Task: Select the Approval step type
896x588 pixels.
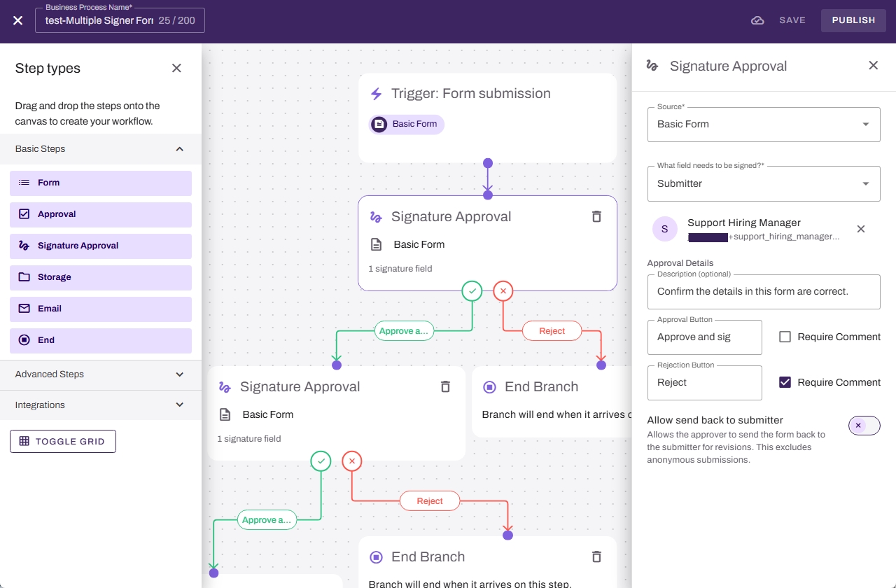Action: point(101,214)
